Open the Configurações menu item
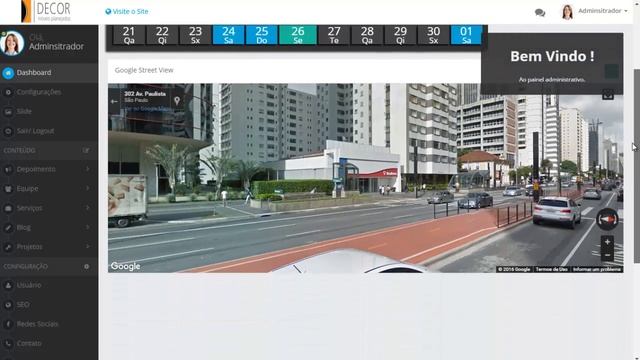 [49, 92]
